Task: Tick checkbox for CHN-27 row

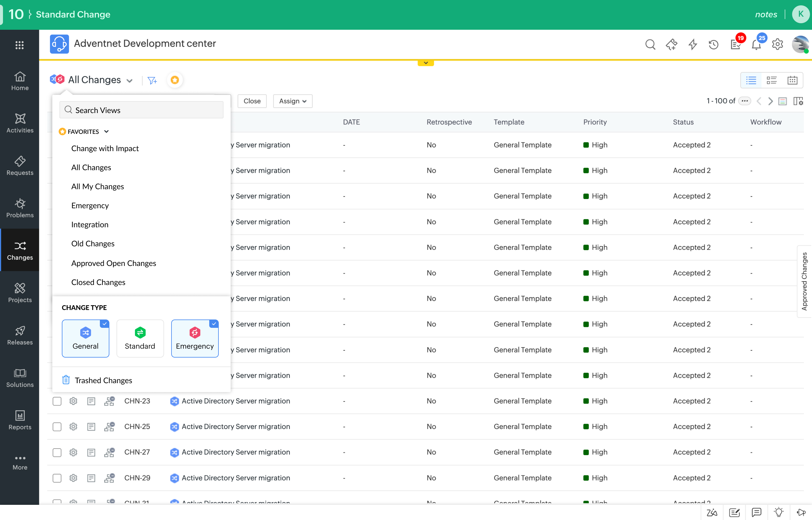Action: click(x=57, y=452)
